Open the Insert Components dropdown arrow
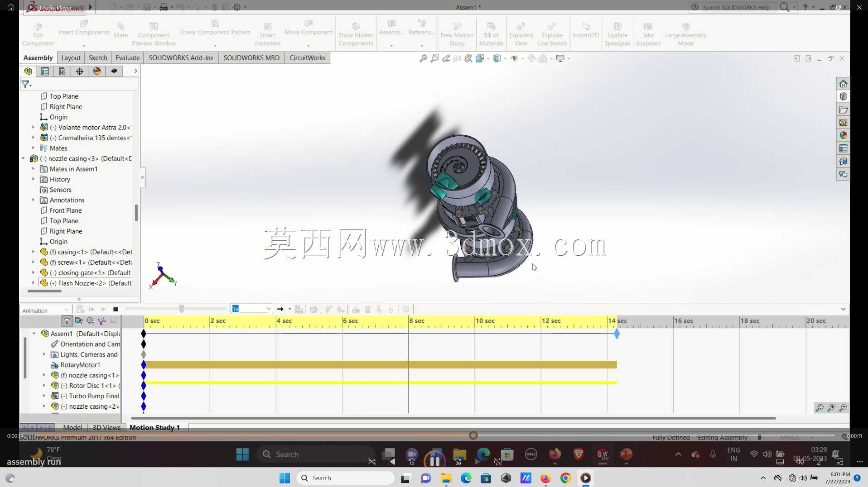The height and width of the screenshot is (487, 868). click(84, 46)
